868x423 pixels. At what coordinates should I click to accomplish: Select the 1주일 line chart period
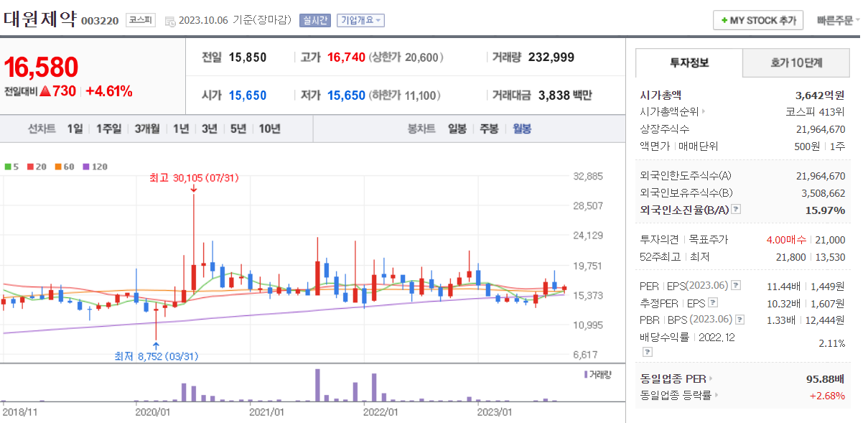(108, 129)
